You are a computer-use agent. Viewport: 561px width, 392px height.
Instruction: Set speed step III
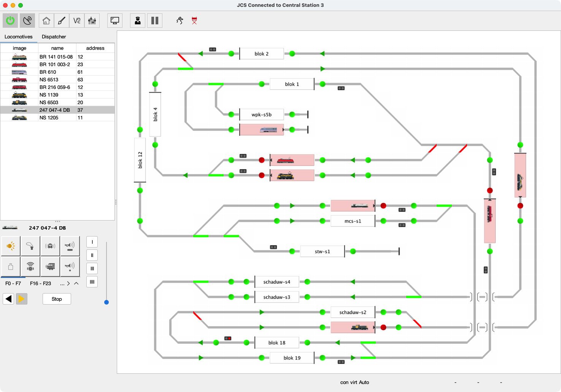(x=92, y=268)
